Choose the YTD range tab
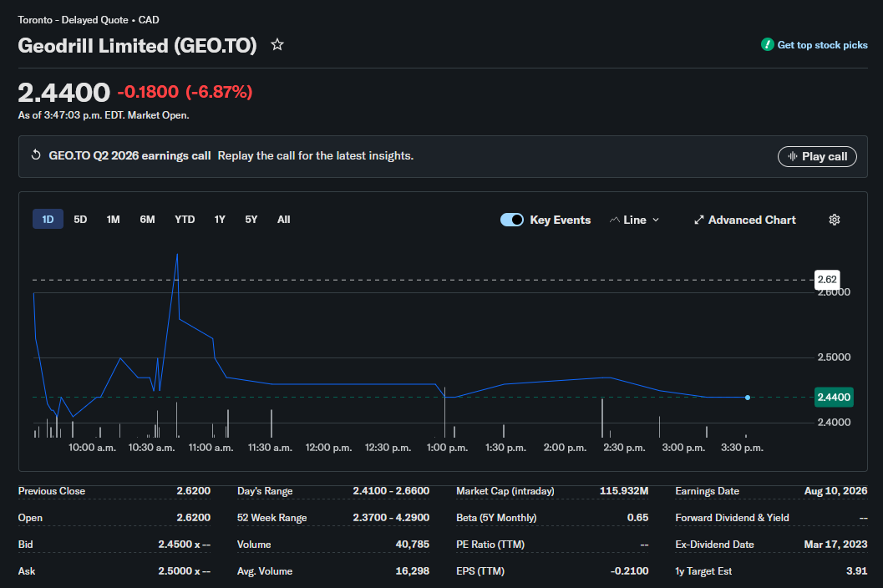 coord(185,219)
